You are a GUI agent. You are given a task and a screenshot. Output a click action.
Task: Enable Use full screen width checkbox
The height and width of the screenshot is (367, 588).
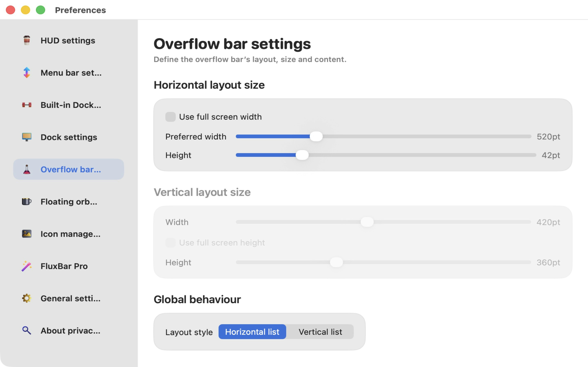[x=170, y=117]
